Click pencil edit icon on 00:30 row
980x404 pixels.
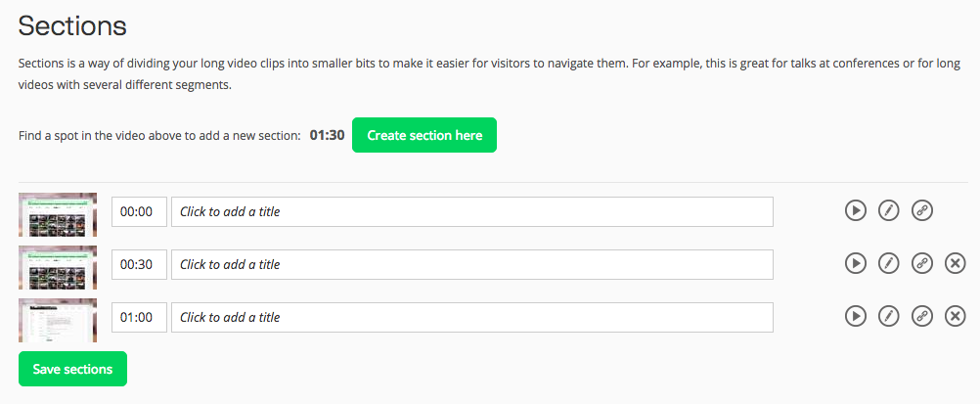[x=888, y=263]
